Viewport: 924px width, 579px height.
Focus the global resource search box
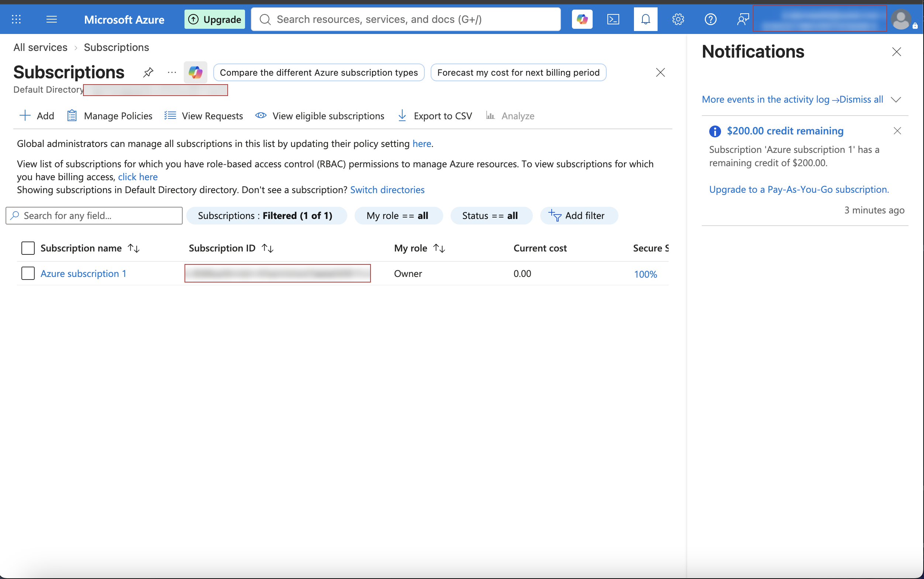click(406, 19)
